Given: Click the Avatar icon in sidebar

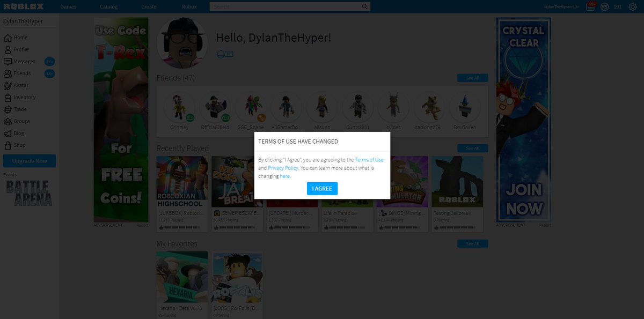Looking at the screenshot, I should click(8, 85).
